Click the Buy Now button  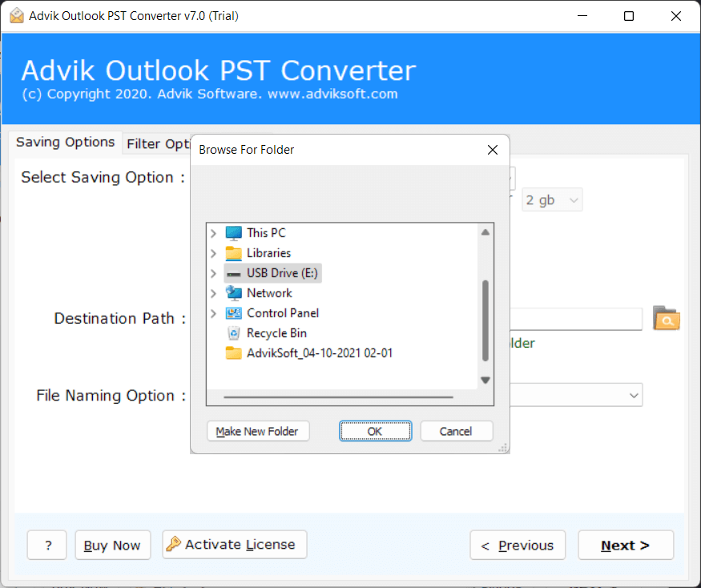point(113,545)
